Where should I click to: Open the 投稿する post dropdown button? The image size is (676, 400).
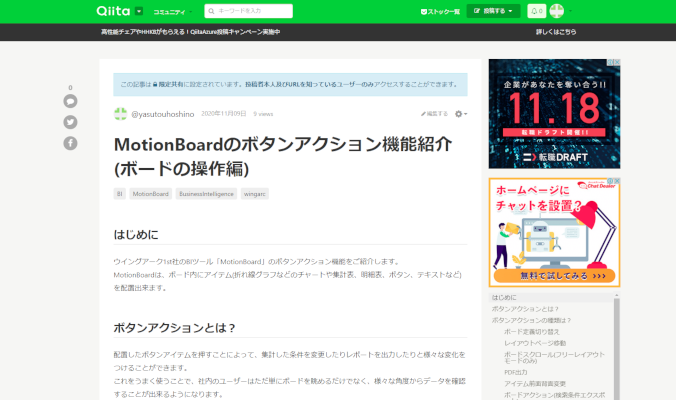tap(493, 11)
